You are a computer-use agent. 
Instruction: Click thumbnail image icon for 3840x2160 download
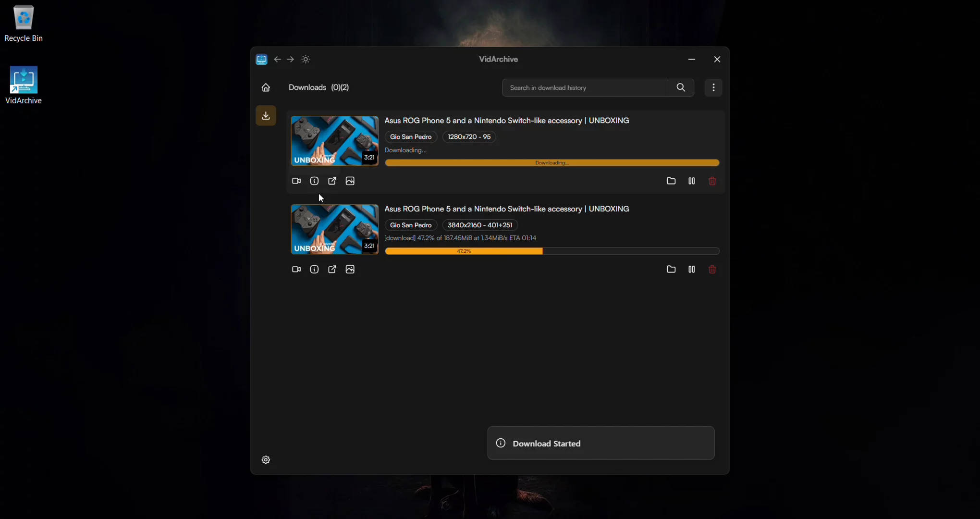click(x=350, y=270)
